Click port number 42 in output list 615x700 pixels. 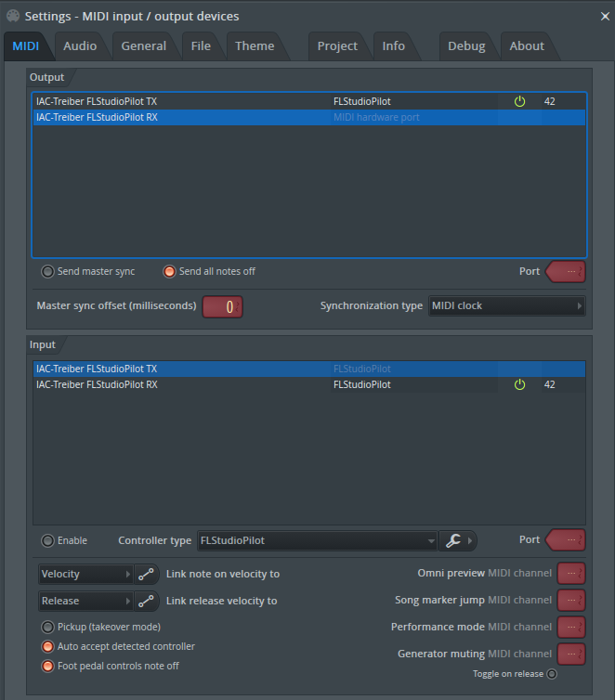[549, 101]
